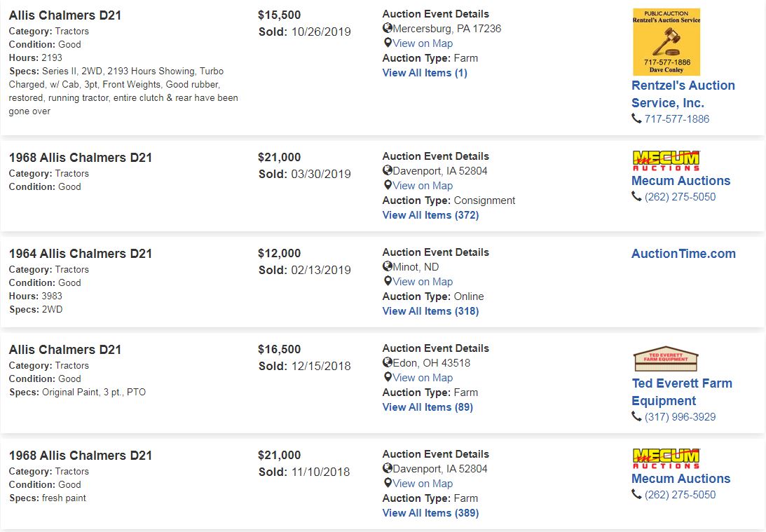
Task: Click the map pin icon for Mercersburg listing
Action: click(388, 43)
